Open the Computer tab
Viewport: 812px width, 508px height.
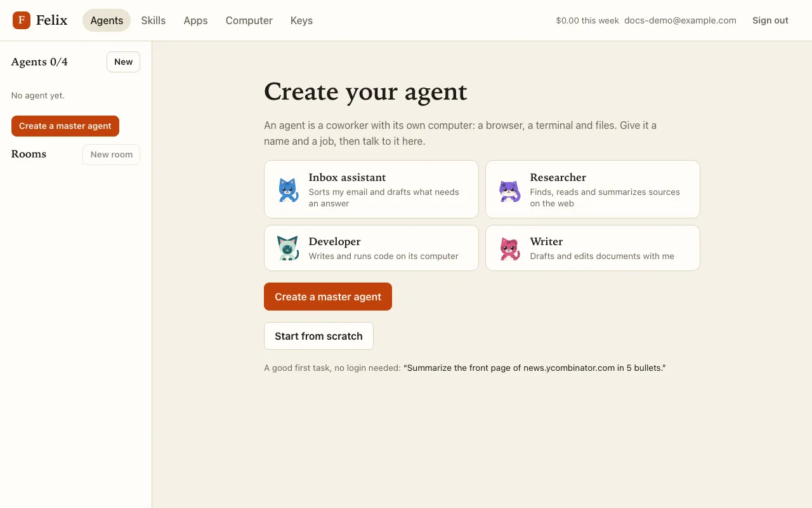[x=249, y=20]
